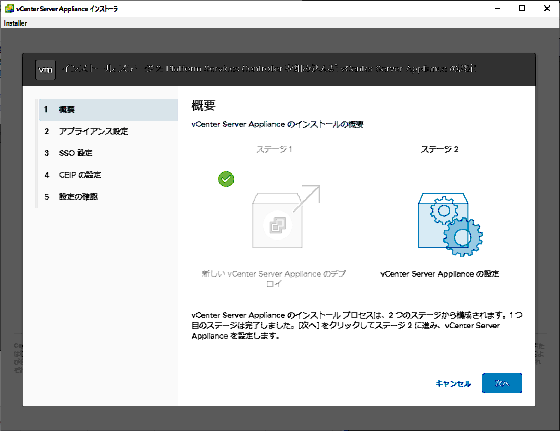Click the stage 1 deploy box icon
The width and height of the screenshot is (560, 431).
286,216
